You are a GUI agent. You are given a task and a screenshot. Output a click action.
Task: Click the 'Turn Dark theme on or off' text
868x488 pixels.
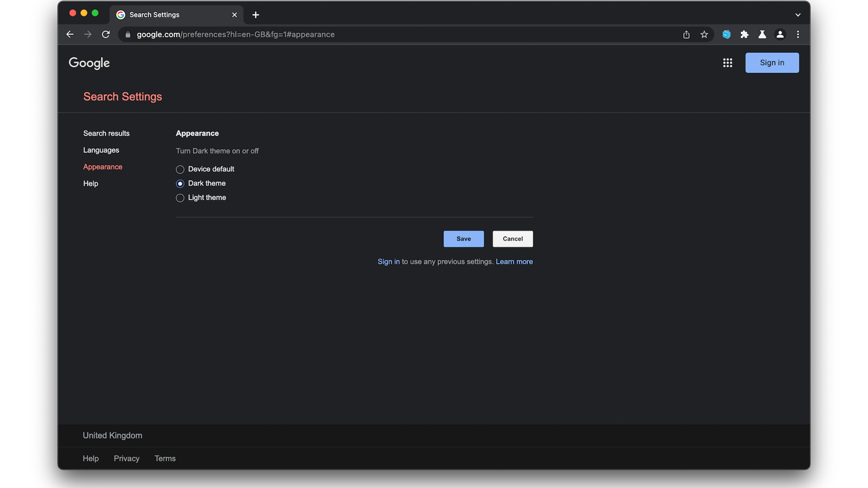(217, 151)
